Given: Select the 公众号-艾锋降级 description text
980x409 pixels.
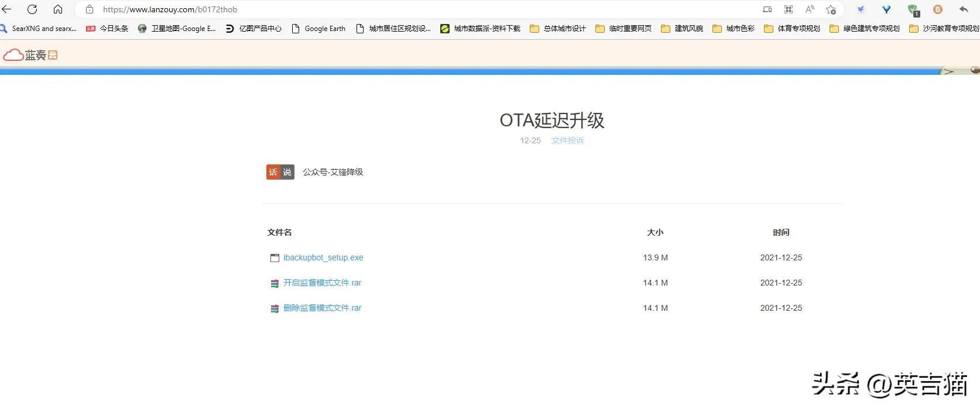Looking at the screenshot, I should coord(333,172).
